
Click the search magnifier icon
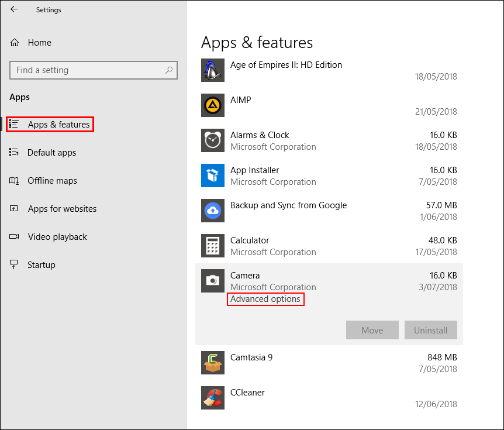coord(169,70)
